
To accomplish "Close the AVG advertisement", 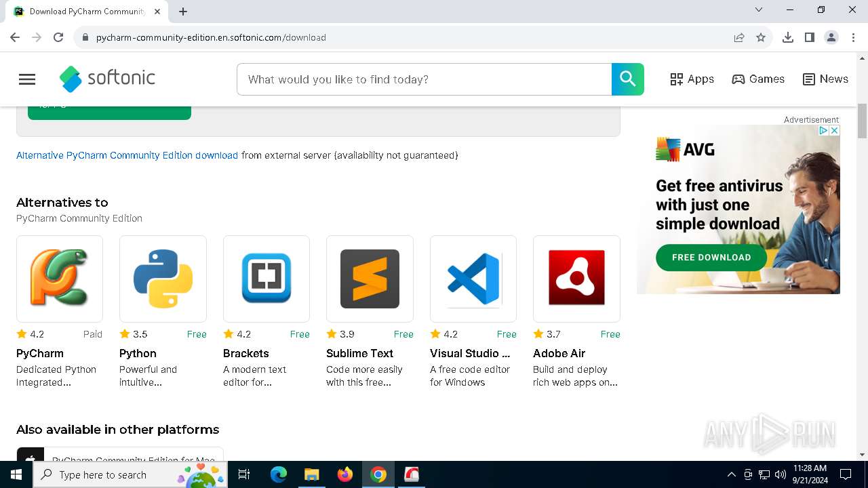I will 835,130.
